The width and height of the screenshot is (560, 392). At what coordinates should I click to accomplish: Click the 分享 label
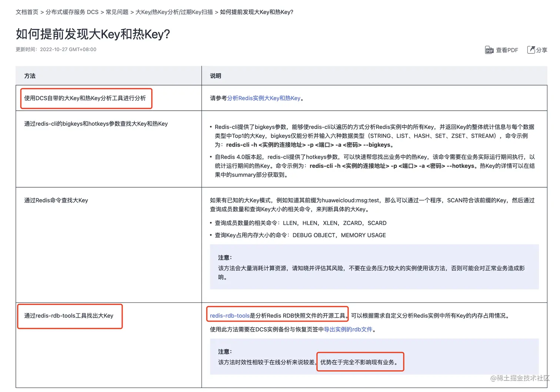point(541,50)
